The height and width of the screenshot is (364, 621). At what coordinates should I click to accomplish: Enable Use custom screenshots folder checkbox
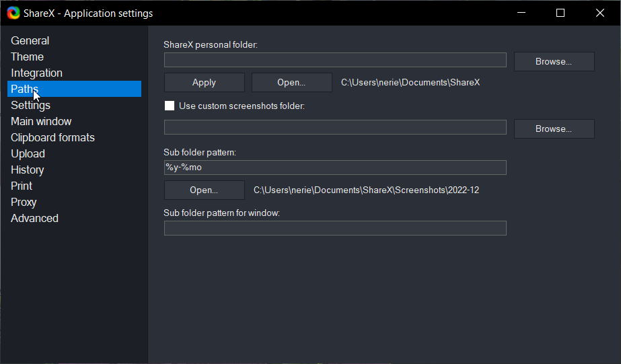point(170,106)
